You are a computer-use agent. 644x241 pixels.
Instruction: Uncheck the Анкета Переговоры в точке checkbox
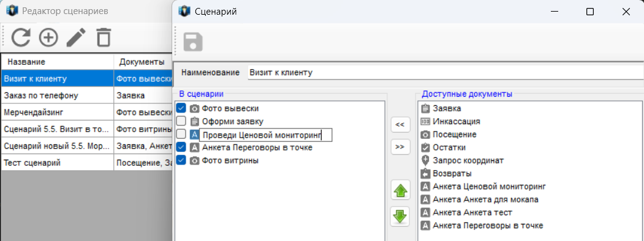[x=181, y=147]
